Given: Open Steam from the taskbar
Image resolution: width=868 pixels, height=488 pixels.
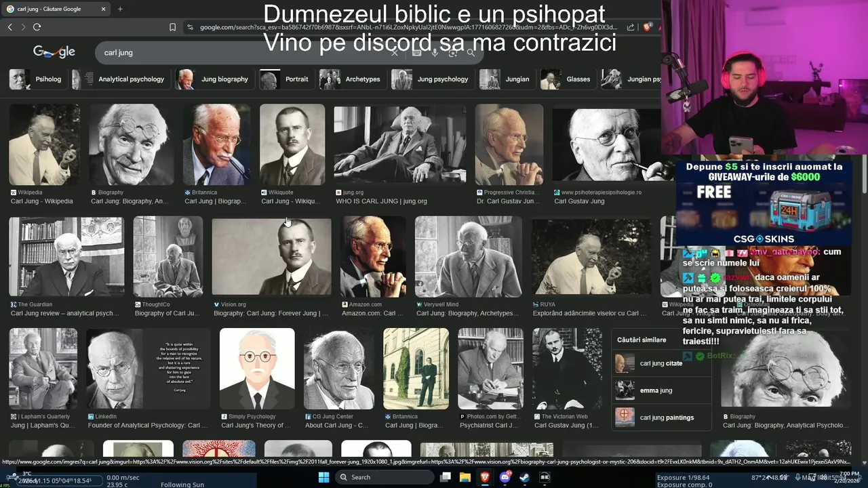Looking at the screenshot, I should [525, 477].
